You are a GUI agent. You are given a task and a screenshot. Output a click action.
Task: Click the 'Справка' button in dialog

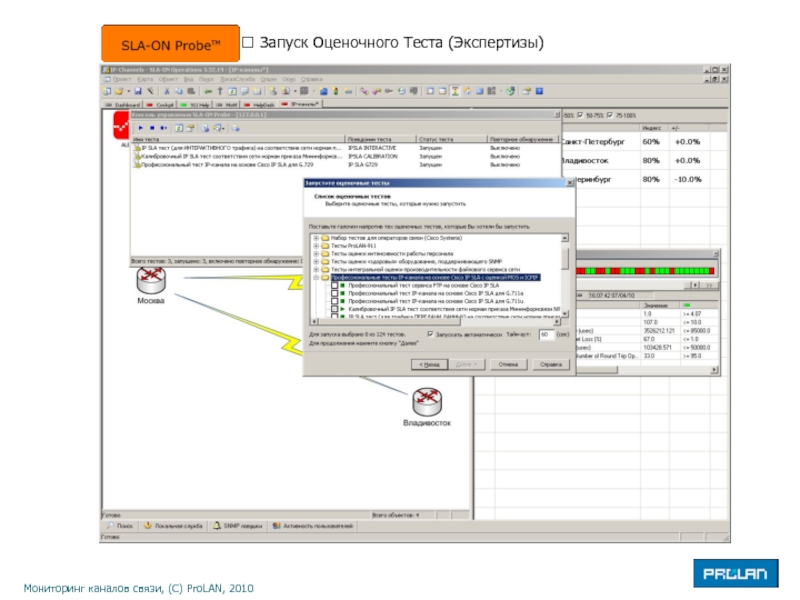click(x=551, y=364)
